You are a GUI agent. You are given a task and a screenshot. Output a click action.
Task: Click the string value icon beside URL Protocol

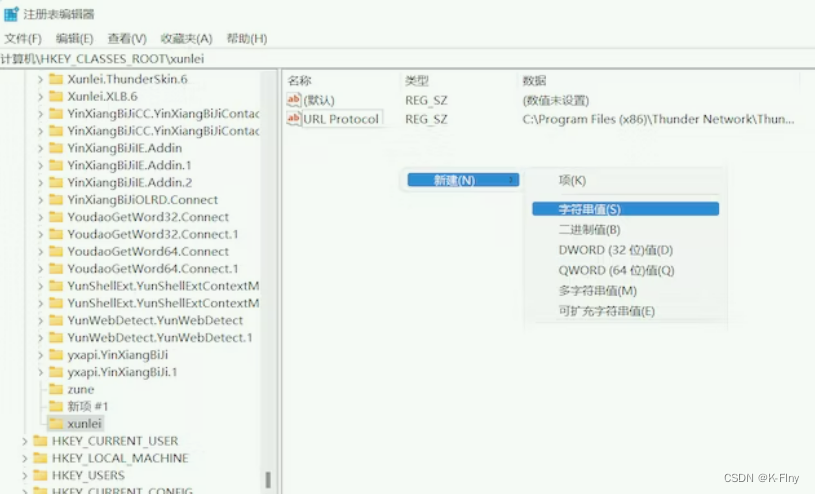tap(294, 119)
